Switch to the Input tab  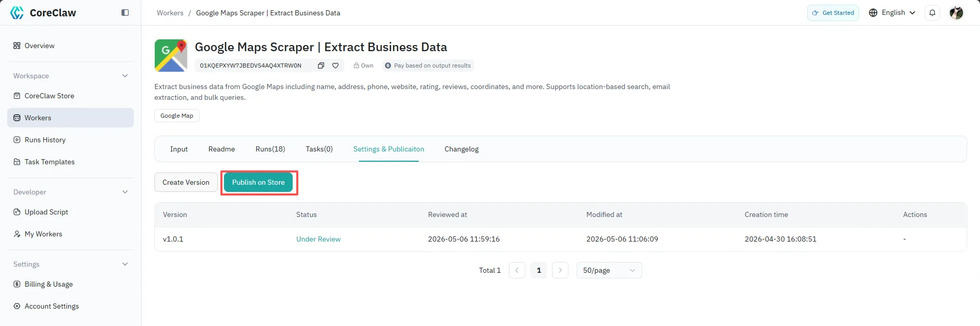tap(179, 149)
